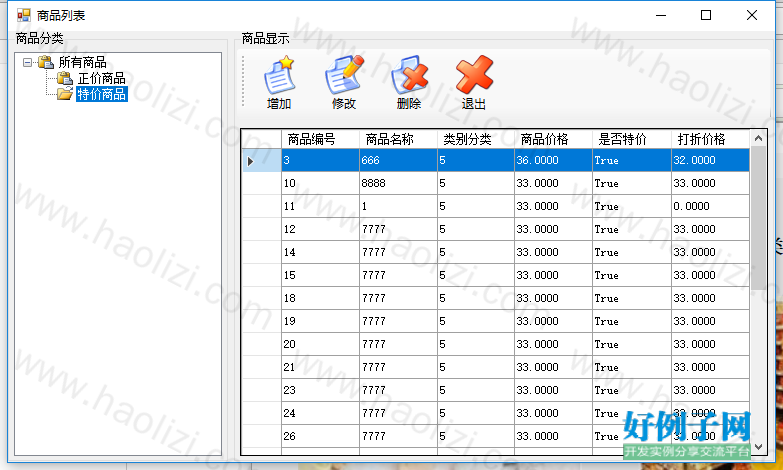Click the folder icon beside 正价商品

click(64, 78)
